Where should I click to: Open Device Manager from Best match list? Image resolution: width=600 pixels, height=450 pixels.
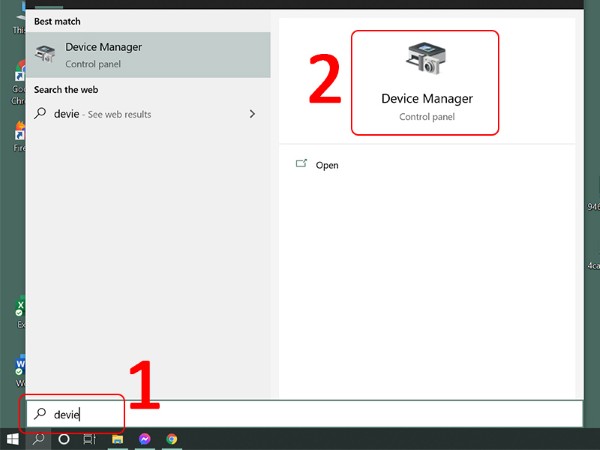click(x=148, y=55)
